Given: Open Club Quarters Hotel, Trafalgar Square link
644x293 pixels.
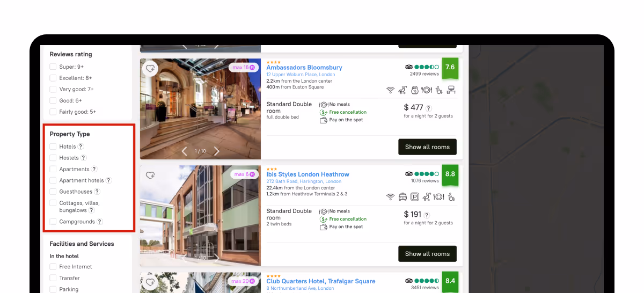Looking at the screenshot, I should (321, 281).
